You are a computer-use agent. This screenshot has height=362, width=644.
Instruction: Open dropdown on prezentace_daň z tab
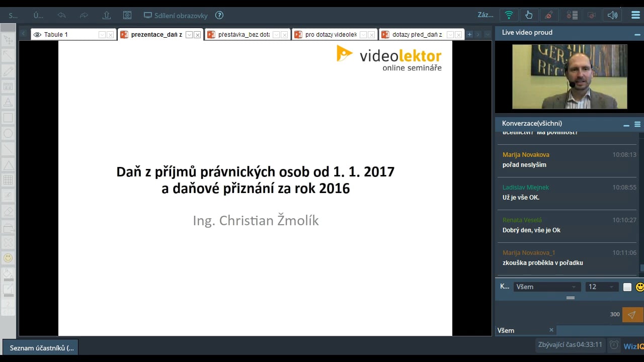pos(189,35)
